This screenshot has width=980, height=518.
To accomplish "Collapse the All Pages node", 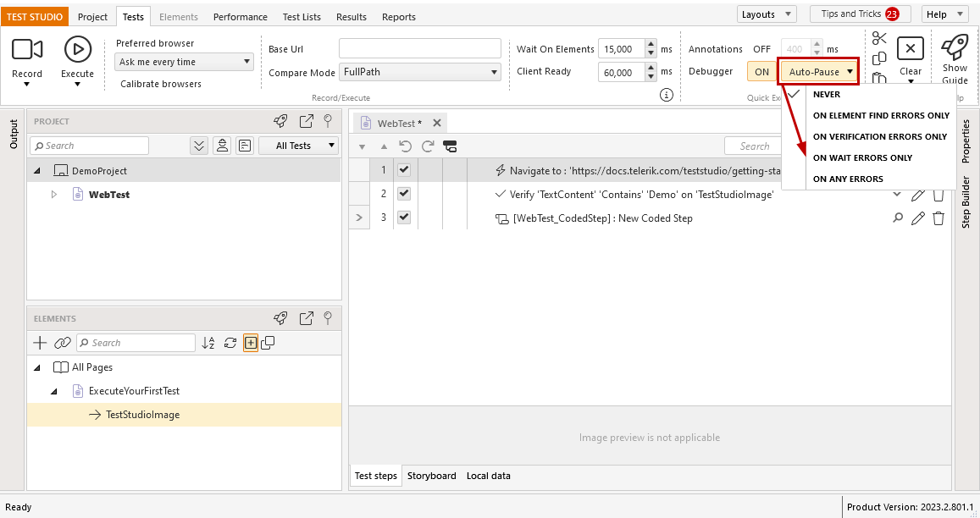I will [x=37, y=367].
